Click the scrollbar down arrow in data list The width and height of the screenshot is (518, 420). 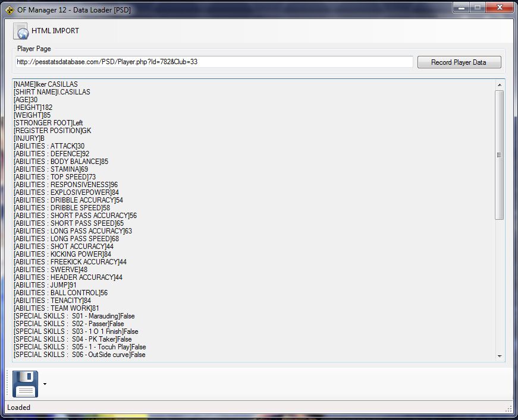499,356
